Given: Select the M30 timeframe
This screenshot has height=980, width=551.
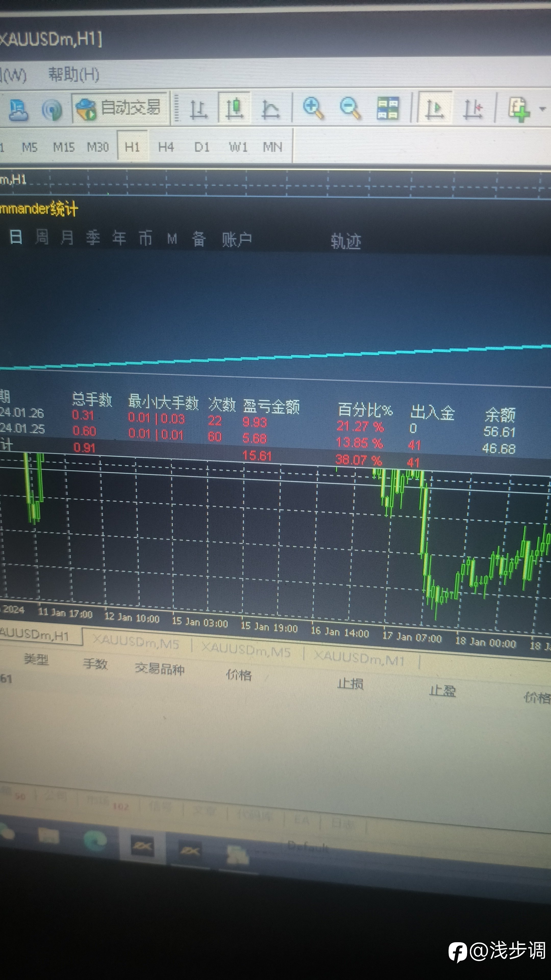Looking at the screenshot, I should pyautogui.click(x=98, y=147).
